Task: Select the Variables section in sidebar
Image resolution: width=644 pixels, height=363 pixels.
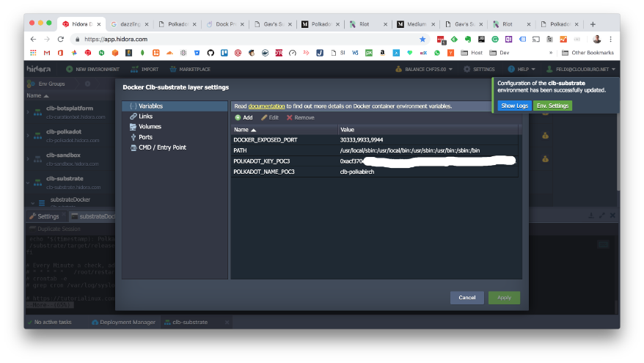Action: (150, 106)
